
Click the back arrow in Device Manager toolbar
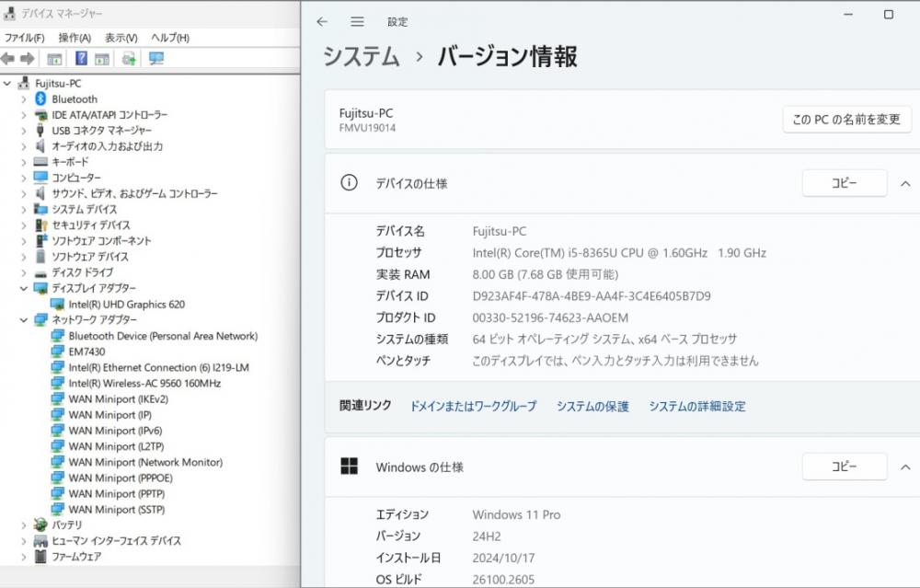[x=8, y=58]
